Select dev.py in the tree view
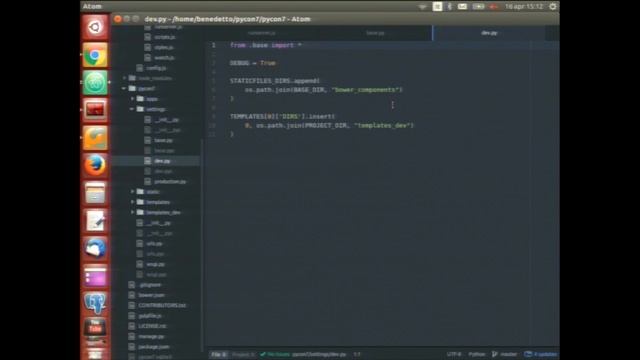Viewport: 640px width, 360px height. click(x=162, y=161)
